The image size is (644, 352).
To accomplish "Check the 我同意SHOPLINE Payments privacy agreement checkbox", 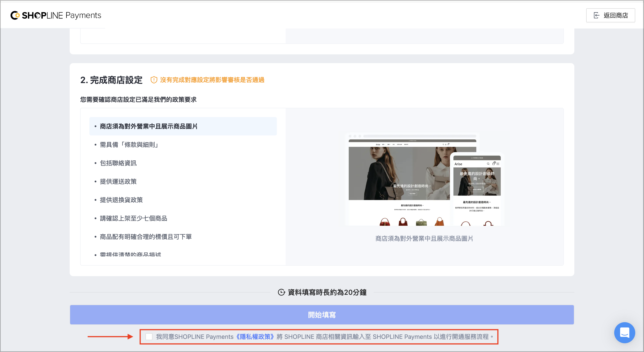I will [x=149, y=337].
